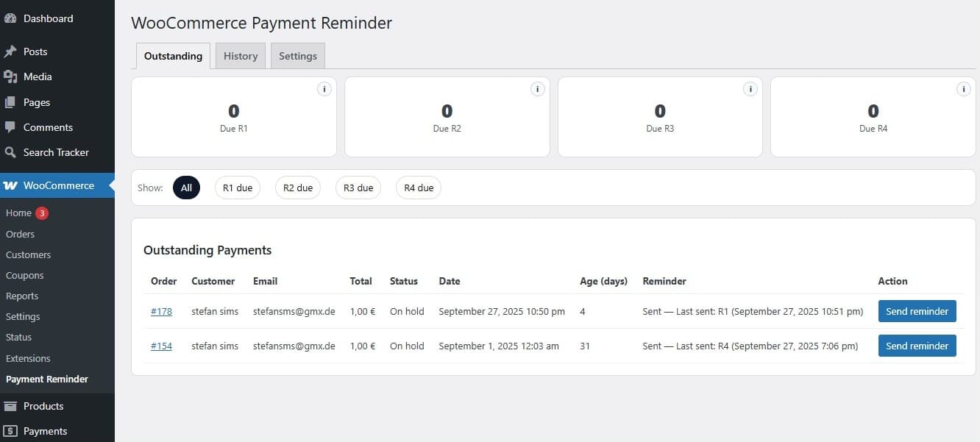
Task: Click the Search Tracker magnifier icon
Action: point(11,152)
